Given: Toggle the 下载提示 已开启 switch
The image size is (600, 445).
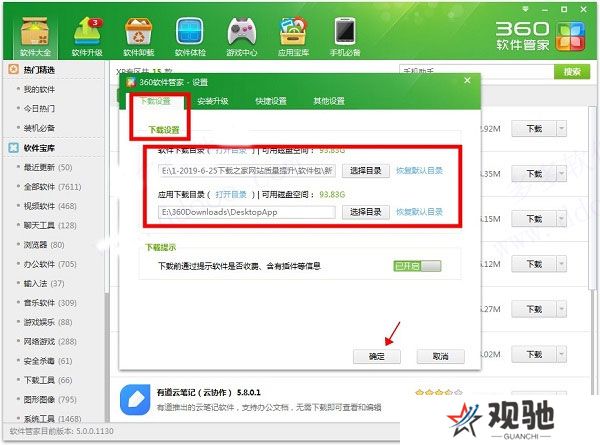Looking at the screenshot, I should [x=417, y=266].
